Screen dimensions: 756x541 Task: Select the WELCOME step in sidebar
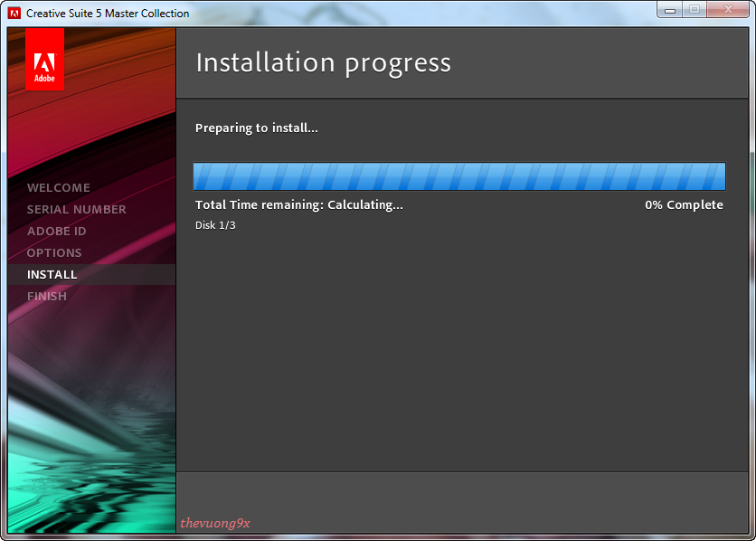pyautogui.click(x=59, y=187)
